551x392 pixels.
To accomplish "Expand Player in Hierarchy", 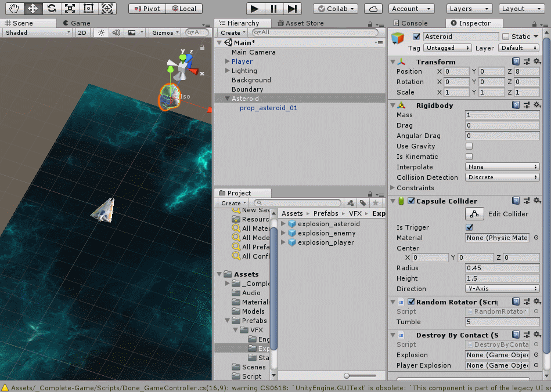I will pos(227,61).
